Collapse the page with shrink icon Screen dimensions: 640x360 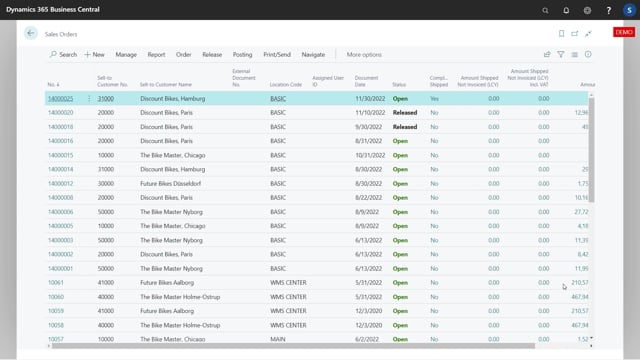coord(588,33)
